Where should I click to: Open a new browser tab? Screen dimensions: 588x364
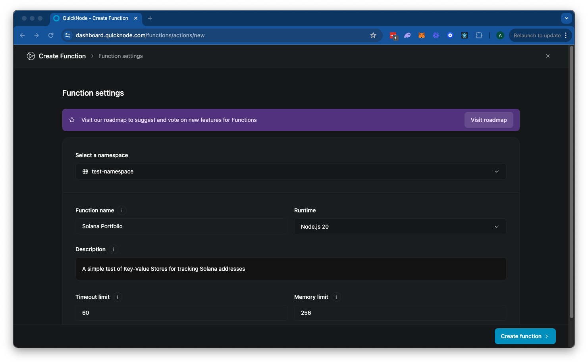click(150, 18)
